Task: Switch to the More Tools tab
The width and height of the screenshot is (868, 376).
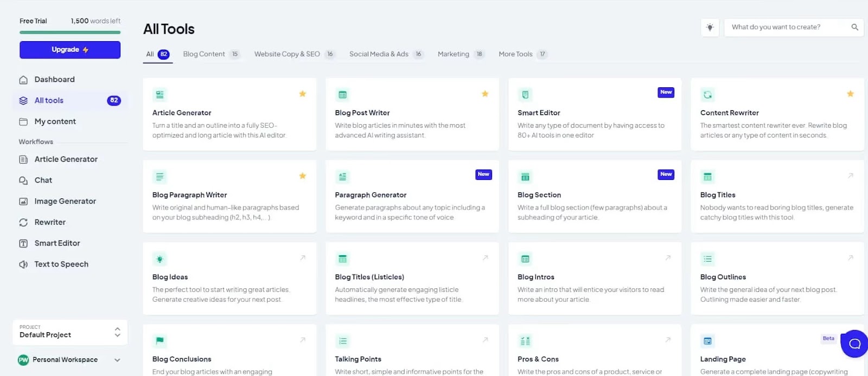Action: tap(523, 54)
